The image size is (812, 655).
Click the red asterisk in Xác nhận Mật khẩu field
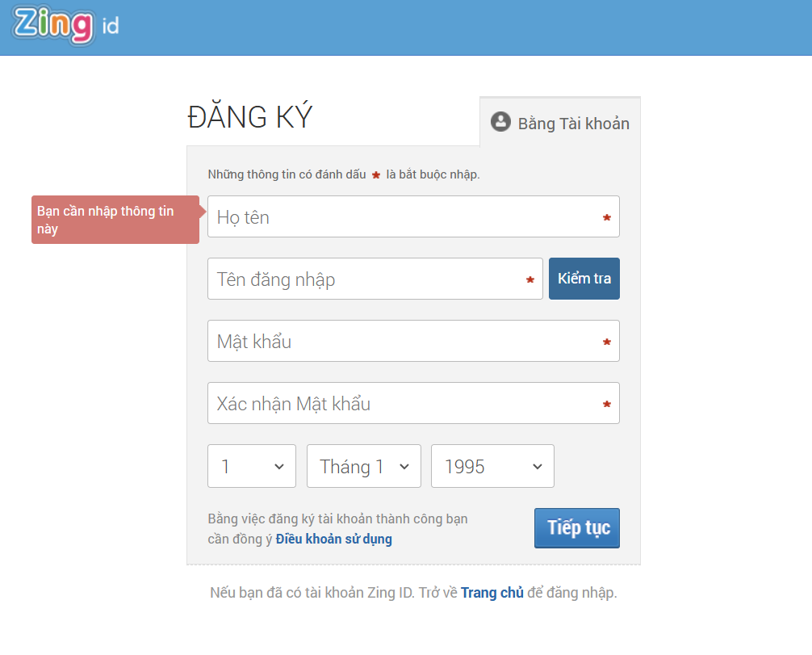click(x=606, y=405)
